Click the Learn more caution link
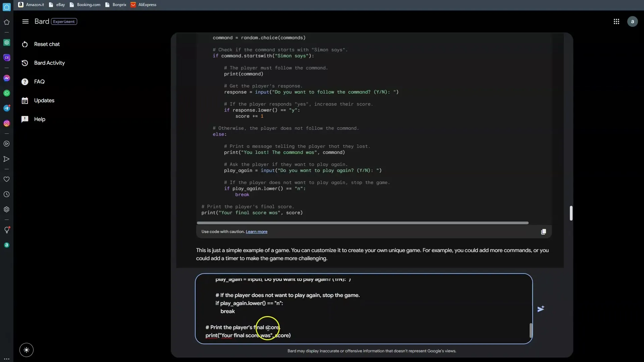Screen dimensions: 644x362 coord(257,231)
